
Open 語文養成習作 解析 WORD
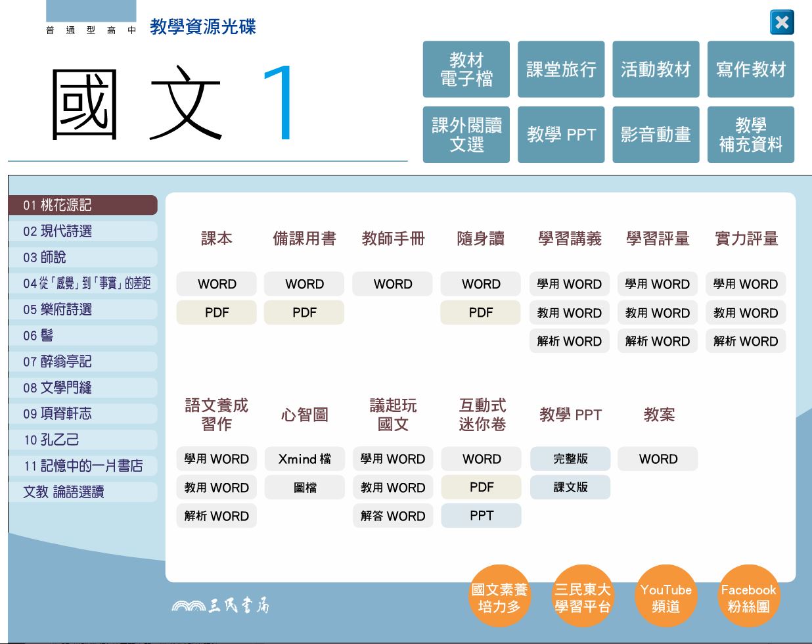coord(217,516)
